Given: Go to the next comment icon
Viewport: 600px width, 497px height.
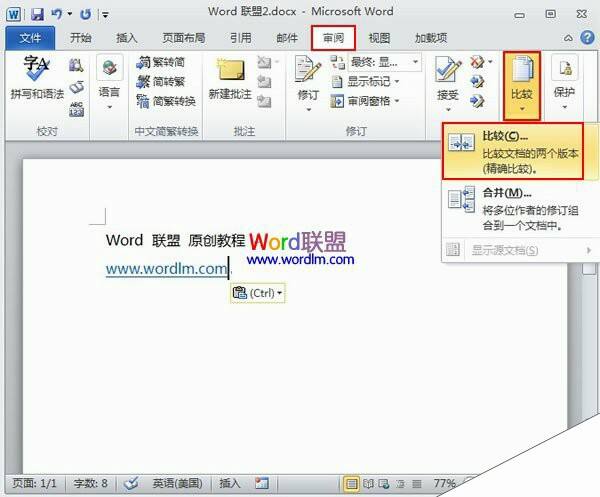Looking at the screenshot, I should tap(264, 101).
